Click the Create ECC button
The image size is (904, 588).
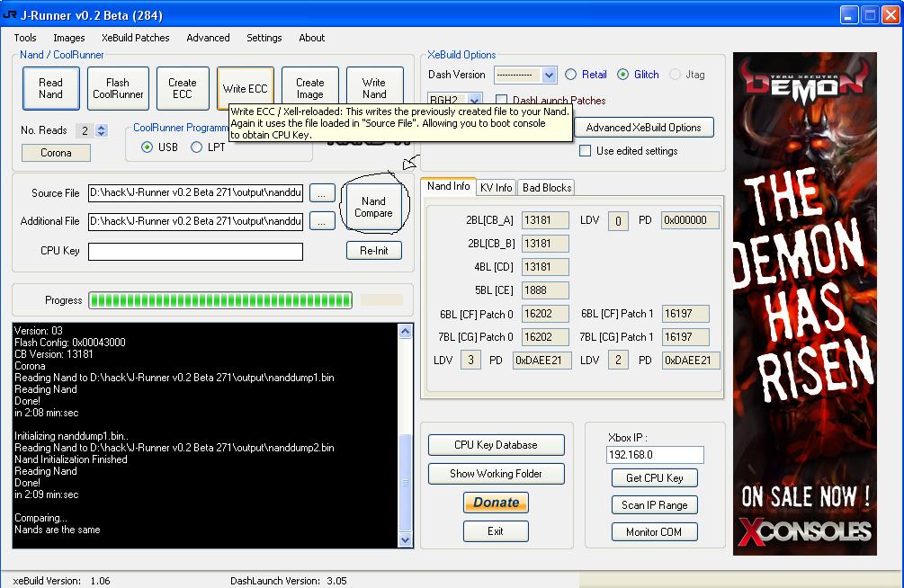(x=183, y=88)
